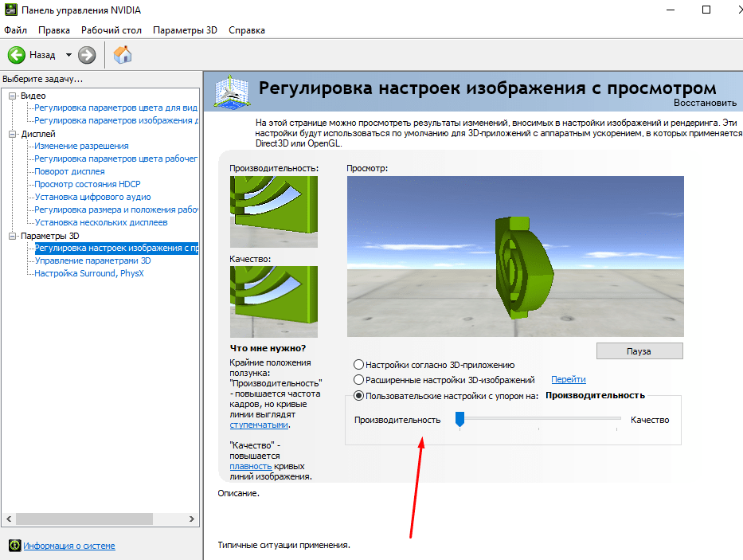743x560 pixels.
Task: Select 'Расширенные настройки 3D-изображений' radio button
Action: [359, 380]
